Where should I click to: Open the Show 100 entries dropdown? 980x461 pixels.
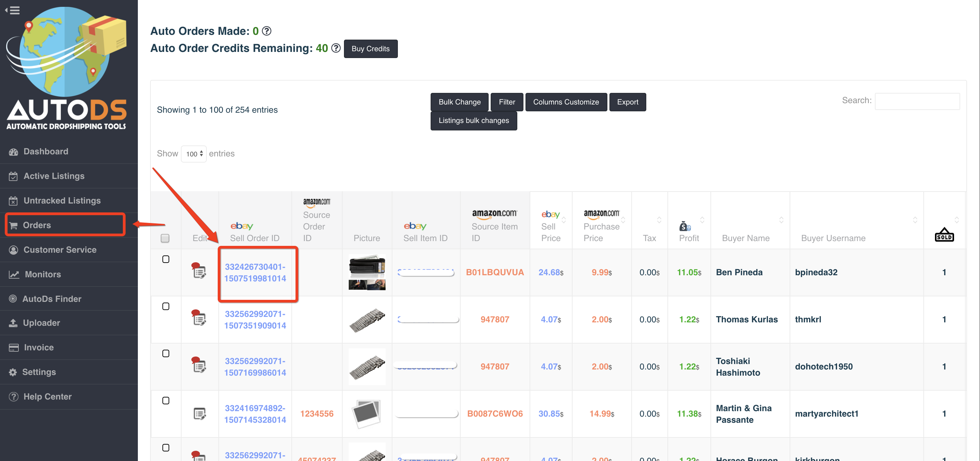[x=194, y=154]
